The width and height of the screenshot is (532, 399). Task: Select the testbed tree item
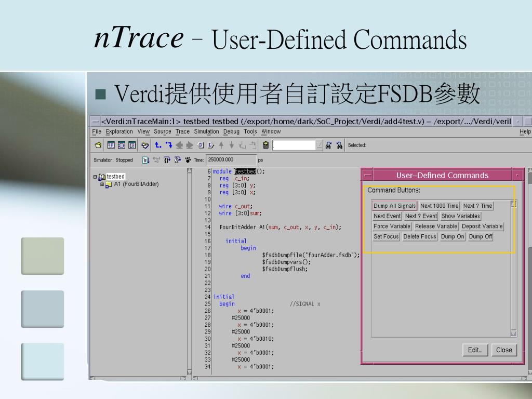coord(116,177)
